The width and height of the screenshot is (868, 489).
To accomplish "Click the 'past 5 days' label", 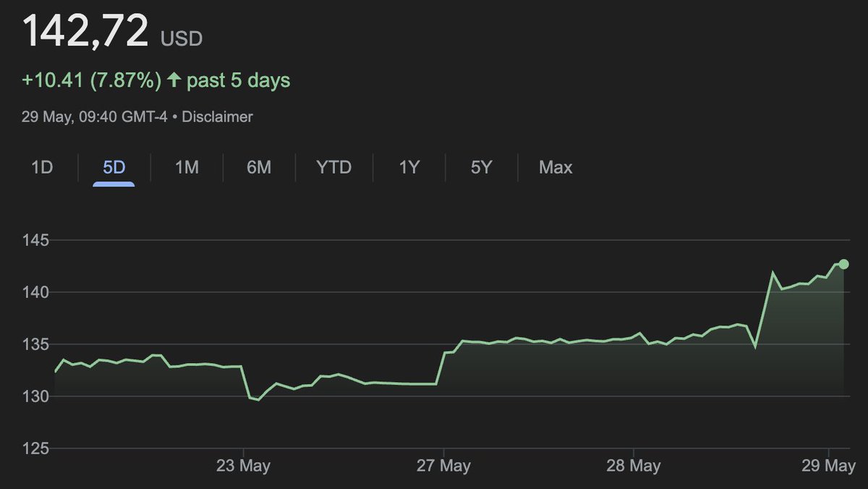I will click(x=239, y=80).
